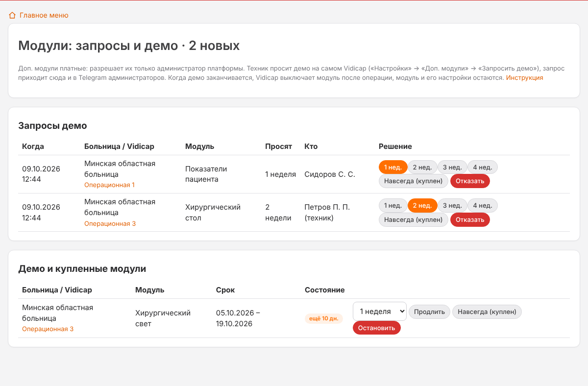Open Операционная 3 link in the Хирургический свет row
The image size is (588, 386).
(48, 329)
